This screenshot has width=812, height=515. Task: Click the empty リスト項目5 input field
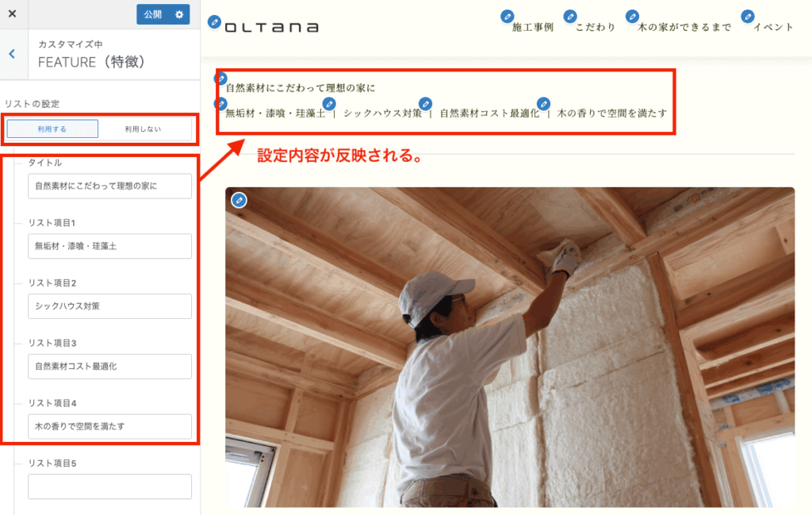pyautogui.click(x=109, y=486)
